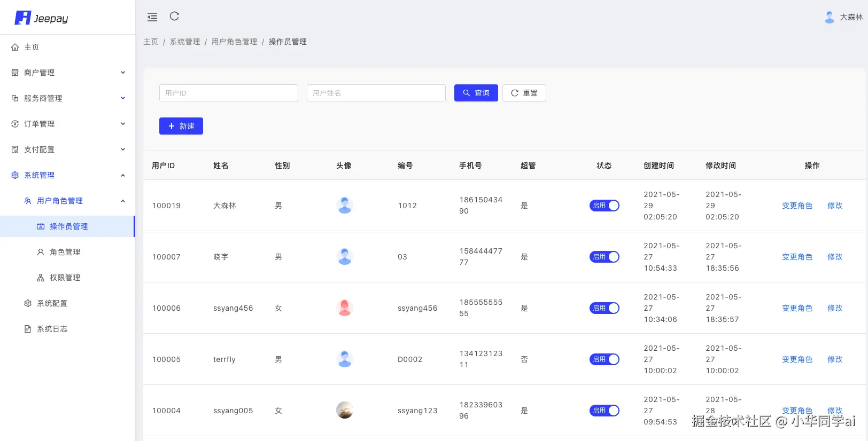Click the 系统管理 breadcrumb

pyautogui.click(x=185, y=42)
